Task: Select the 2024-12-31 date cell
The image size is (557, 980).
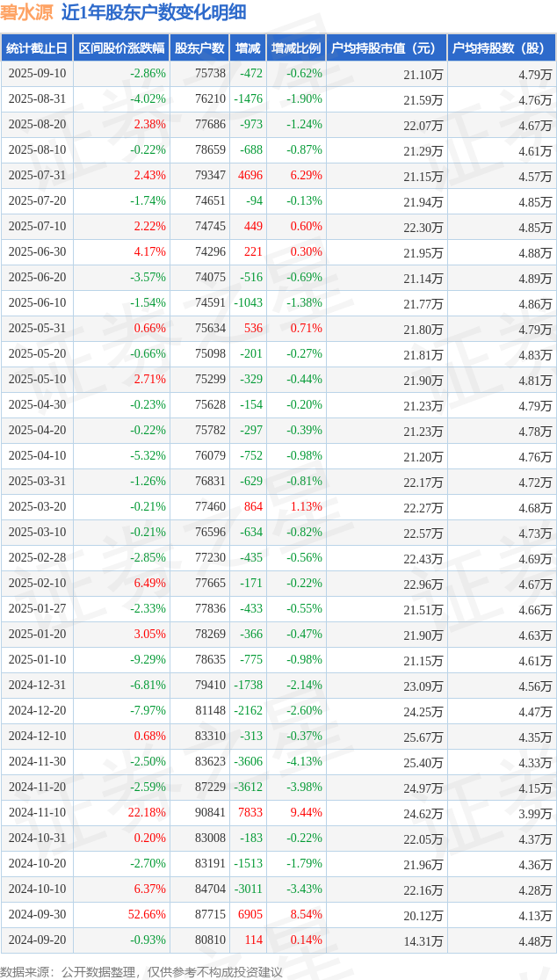Action: pyautogui.click(x=37, y=686)
